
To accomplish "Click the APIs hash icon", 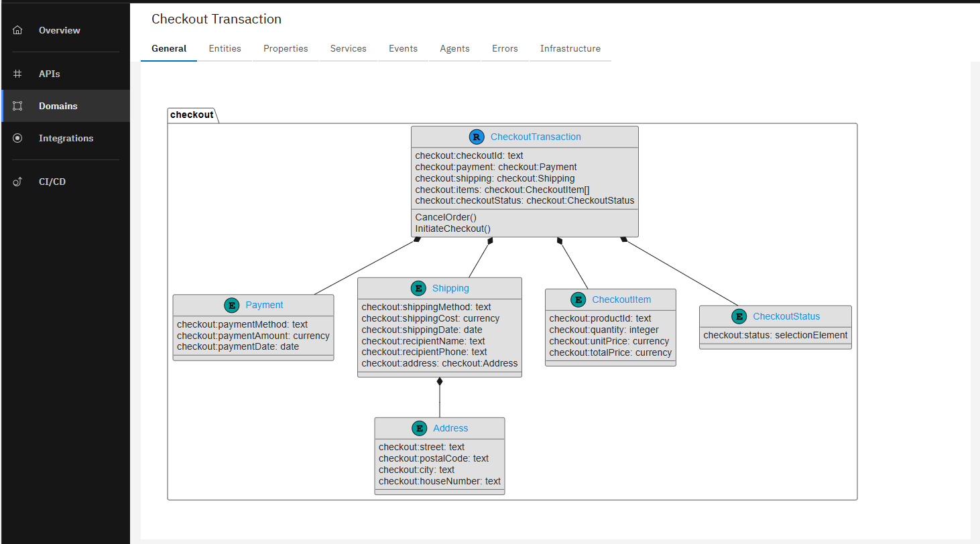I will [17, 74].
